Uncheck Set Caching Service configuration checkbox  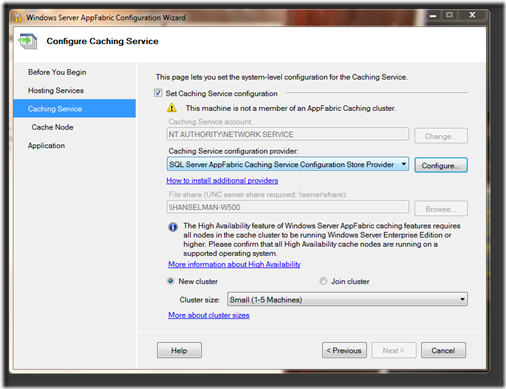click(x=158, y=93)
